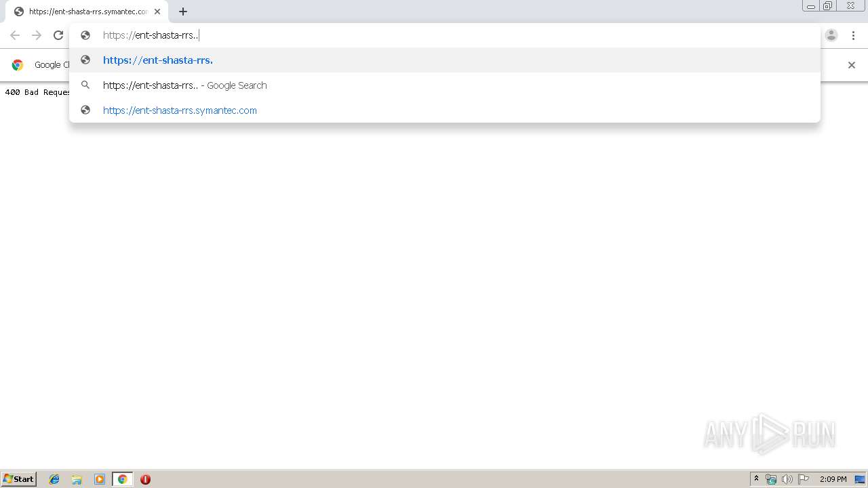Image resolution: width=868 pixels, height=488 pixels.
Task: Choose the https://ent-shasta-rrs. suggestion
Action: coord(445,60)
